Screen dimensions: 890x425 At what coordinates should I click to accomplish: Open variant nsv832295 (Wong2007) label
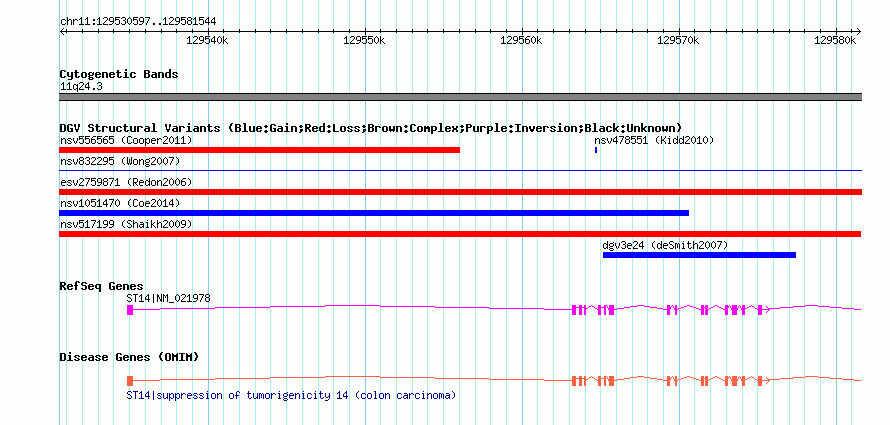120,162
